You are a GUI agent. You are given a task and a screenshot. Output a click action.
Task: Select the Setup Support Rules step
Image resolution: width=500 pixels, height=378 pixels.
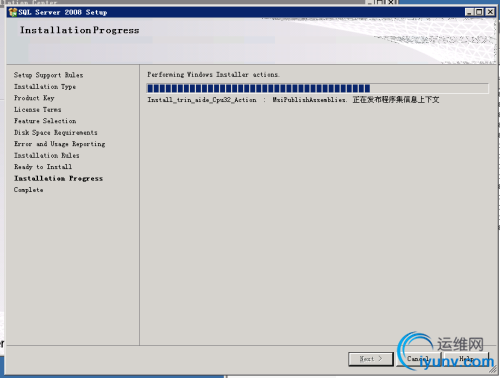(49, 75)
